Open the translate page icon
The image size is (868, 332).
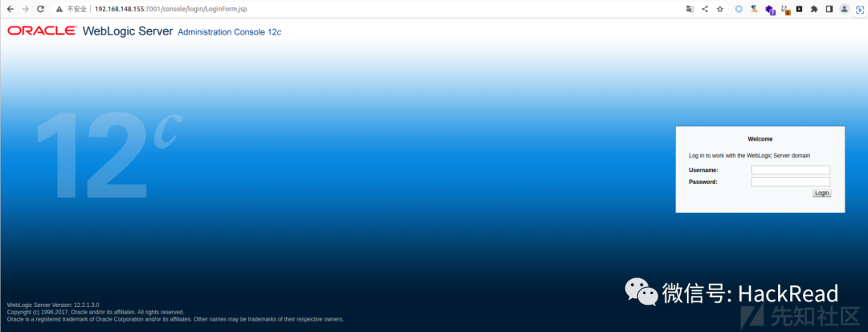[690, 9]
